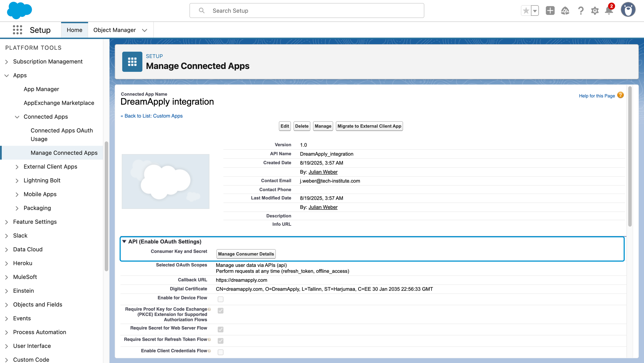Image resolution: width=644 pixels, height=363 pixels.
Task: Click the orange Help for this Page icon
Action: click(620, 95)
